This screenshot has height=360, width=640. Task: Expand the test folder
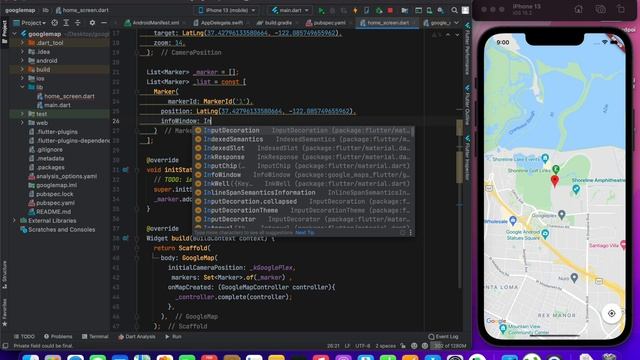tap(22, 114)
